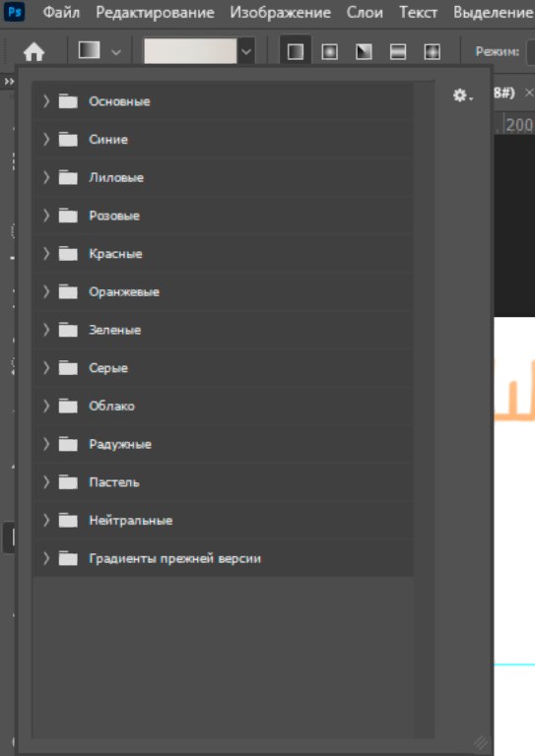Expand the Лиловые folder chevron
This screenshot has height=756, width=535.
(x=46, y=177)
